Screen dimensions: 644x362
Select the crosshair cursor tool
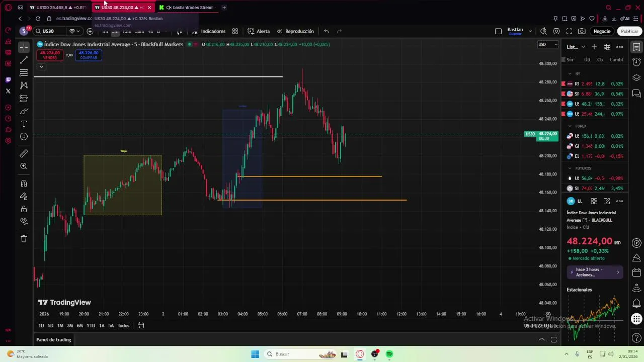click(x=24, y=47)
